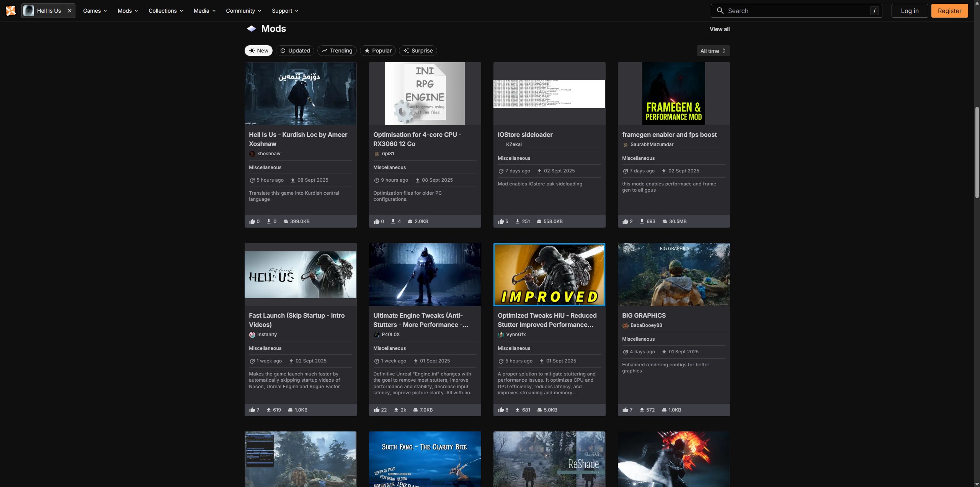Remove the Hell Is Us game filter
The image size is (980, 487).
pyautogui.click(x=70, y=11)
